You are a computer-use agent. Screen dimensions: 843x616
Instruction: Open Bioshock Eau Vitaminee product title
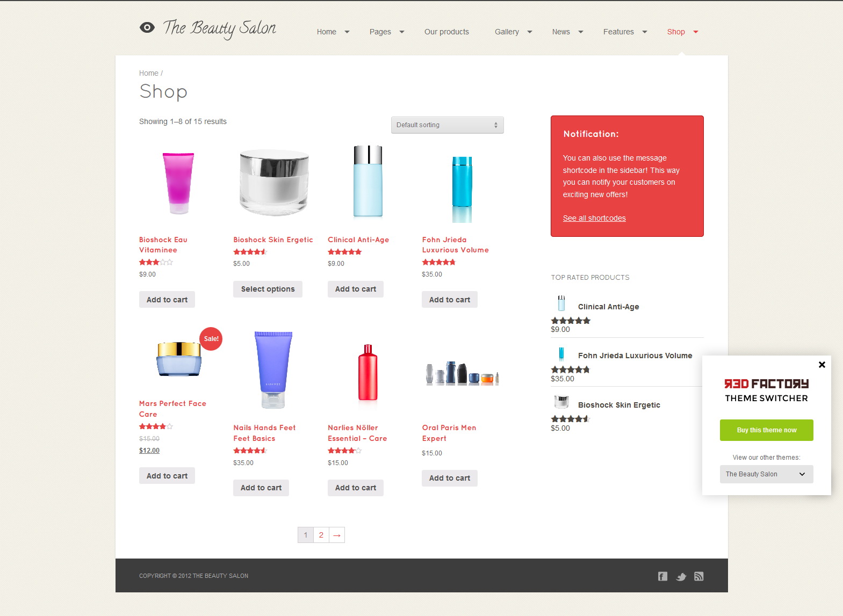(x=163, y=245)
